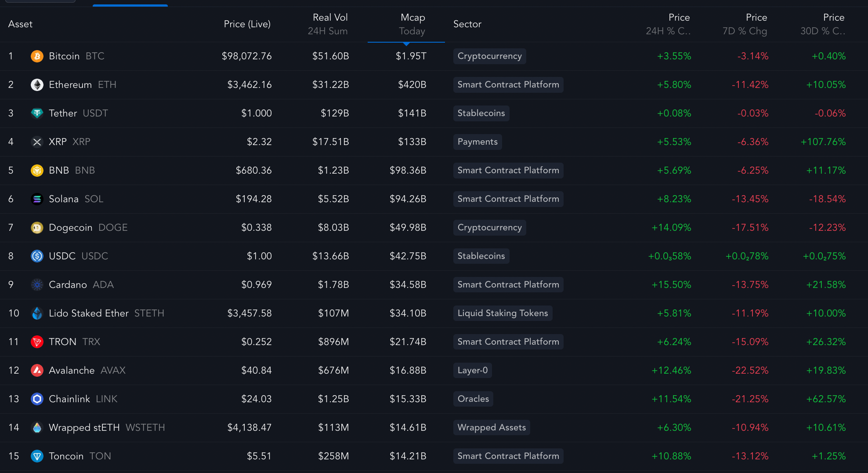This screenshot has height=473, width=868.
Task: Click the Layer-0 sector tag
Action: click(472, 371)
